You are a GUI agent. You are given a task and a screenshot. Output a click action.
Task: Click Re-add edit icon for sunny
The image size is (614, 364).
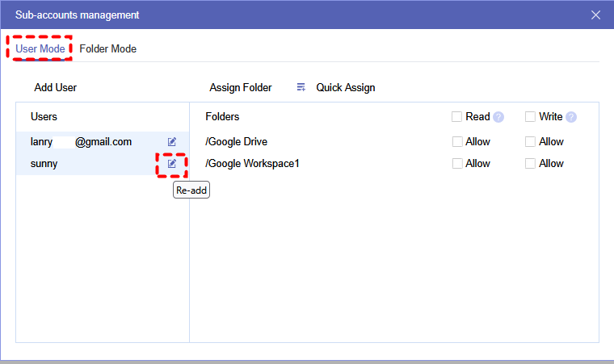point(172,164)
